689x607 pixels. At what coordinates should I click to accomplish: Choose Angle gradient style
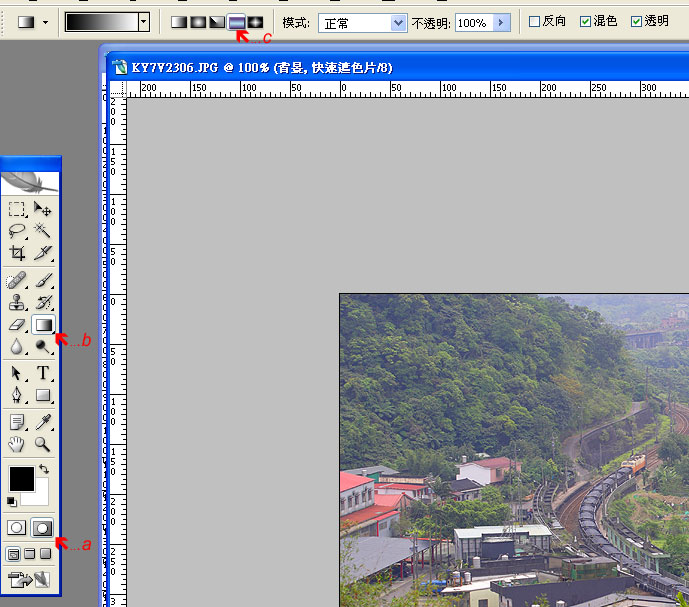[217, 22]
